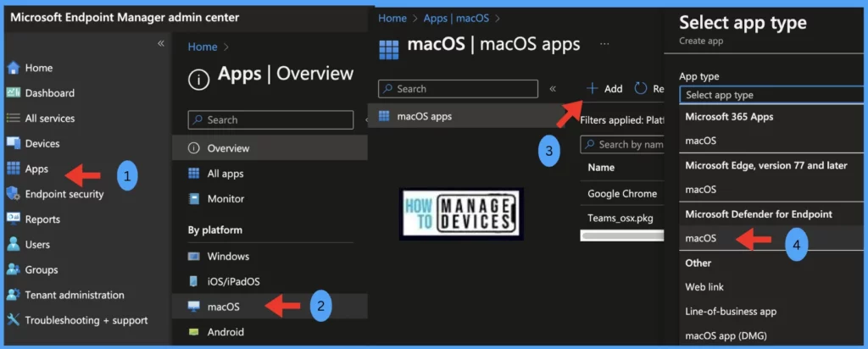868x349 pixels.
Task: Click the All apps grid icon
Action: pyautogui.click(x=194, y=174)
